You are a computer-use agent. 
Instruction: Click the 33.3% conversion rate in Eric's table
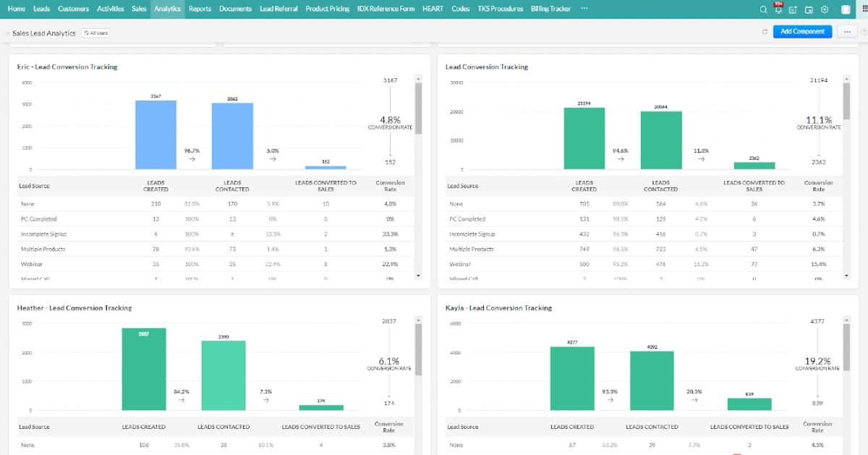click(x=390, y=234)
